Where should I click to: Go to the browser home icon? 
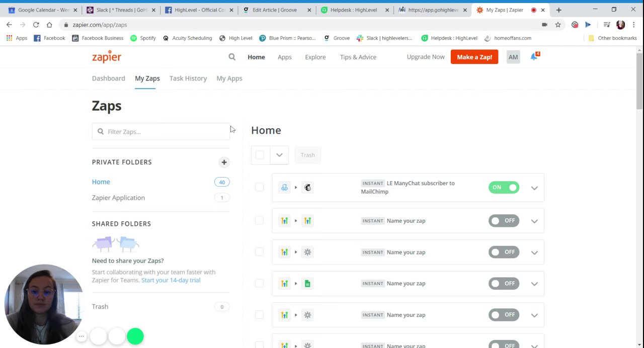[49, 25]
